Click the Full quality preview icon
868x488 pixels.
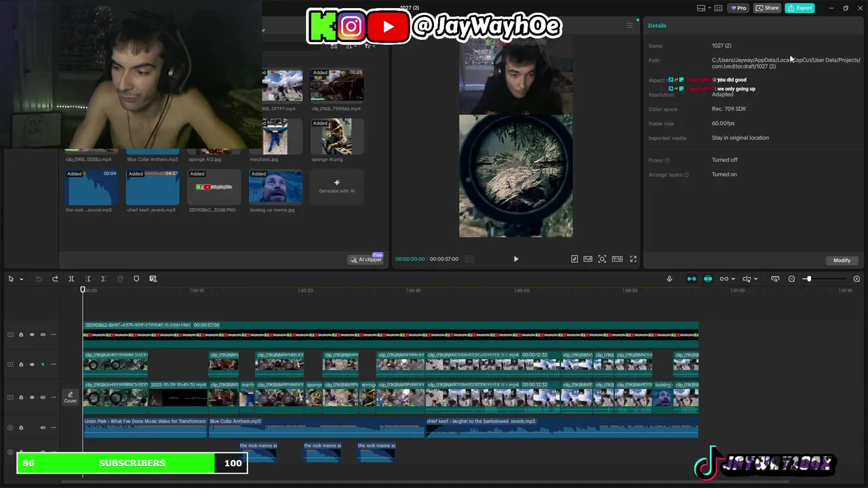point(588,259)
